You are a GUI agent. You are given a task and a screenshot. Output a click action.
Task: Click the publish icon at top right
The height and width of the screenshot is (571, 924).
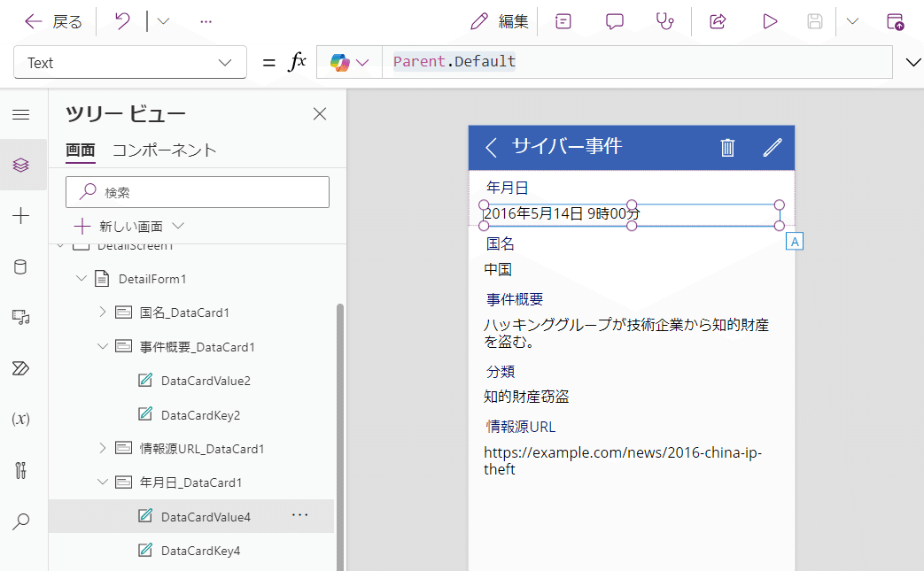click(x=895, y=22)
